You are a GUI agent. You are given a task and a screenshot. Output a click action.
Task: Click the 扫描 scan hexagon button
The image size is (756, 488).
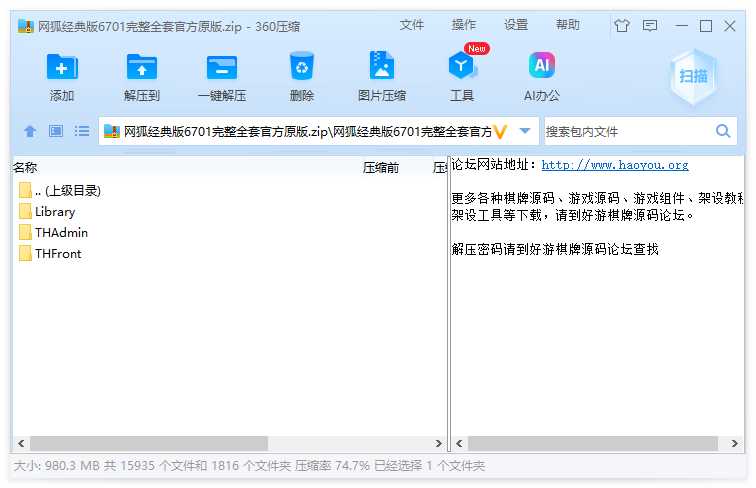coord(693,76)
